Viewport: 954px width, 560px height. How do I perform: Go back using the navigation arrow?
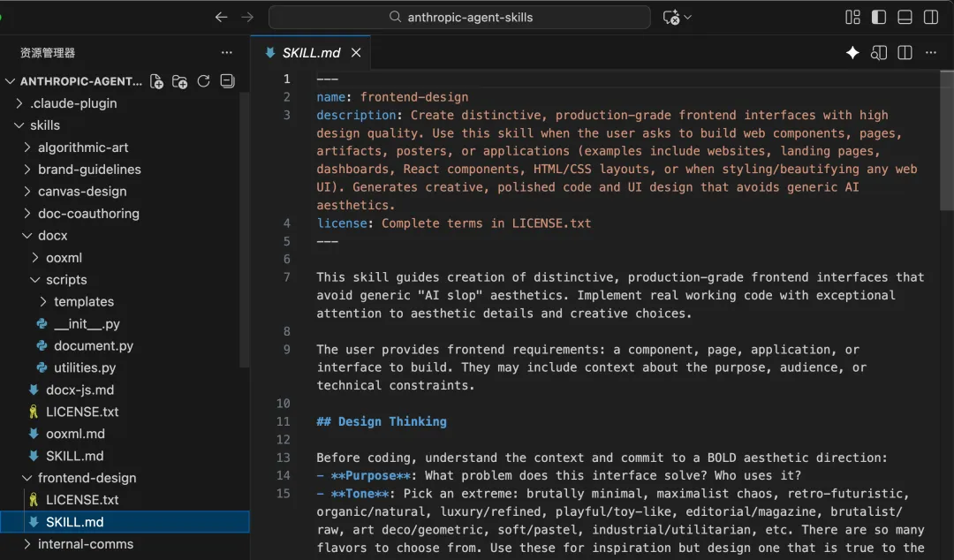(221, 18)
